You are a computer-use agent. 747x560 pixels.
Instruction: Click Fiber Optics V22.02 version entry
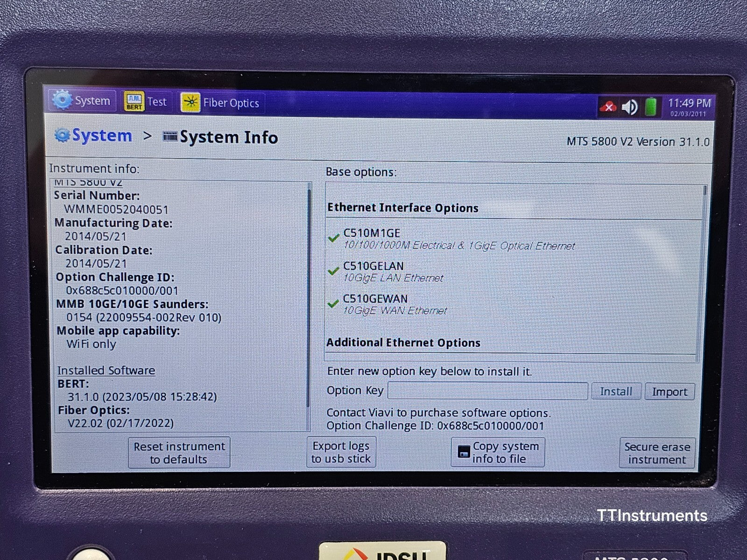tap(120, 423)
